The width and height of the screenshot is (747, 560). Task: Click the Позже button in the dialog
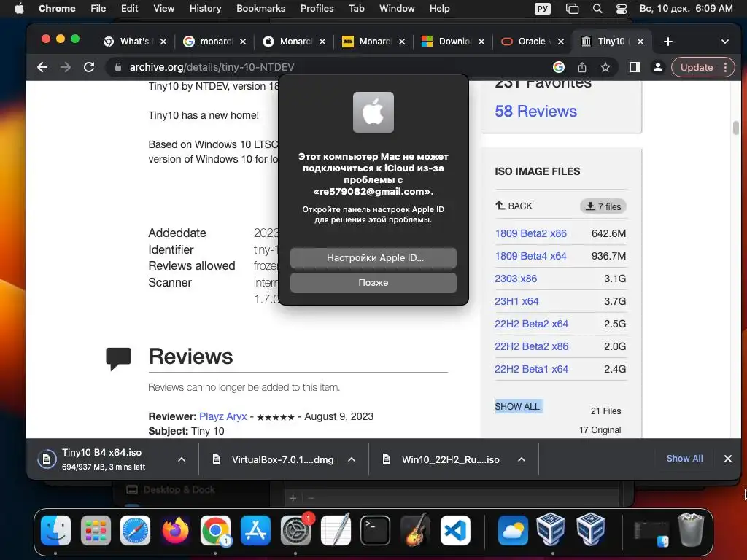point(373,283)
